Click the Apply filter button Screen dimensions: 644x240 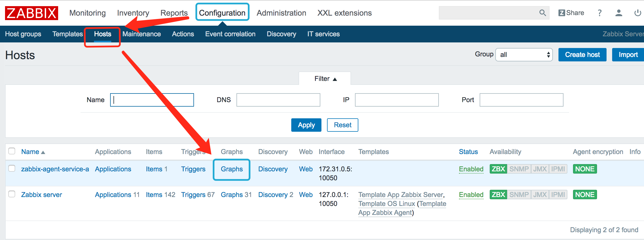306,125
